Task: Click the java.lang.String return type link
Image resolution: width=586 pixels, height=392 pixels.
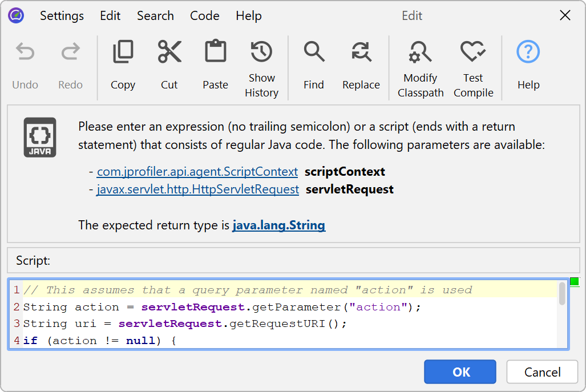Action: coord(278,225)
